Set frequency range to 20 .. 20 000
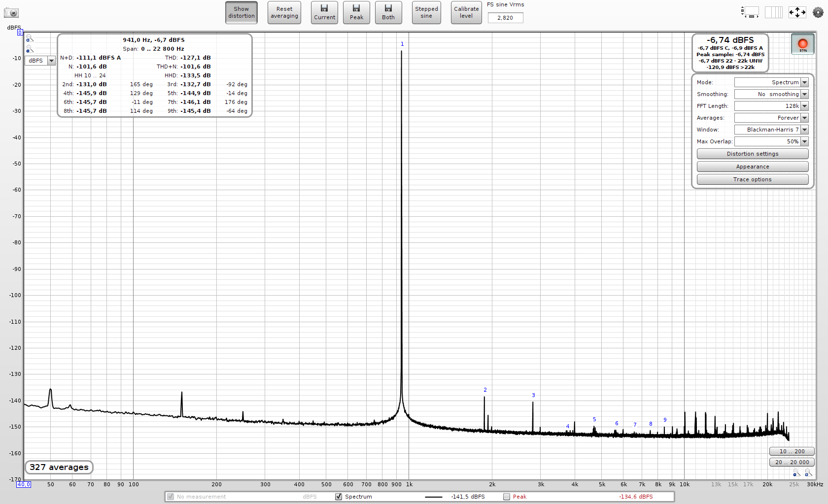Viewport: 828px width, 504px height. click(792, 462)
